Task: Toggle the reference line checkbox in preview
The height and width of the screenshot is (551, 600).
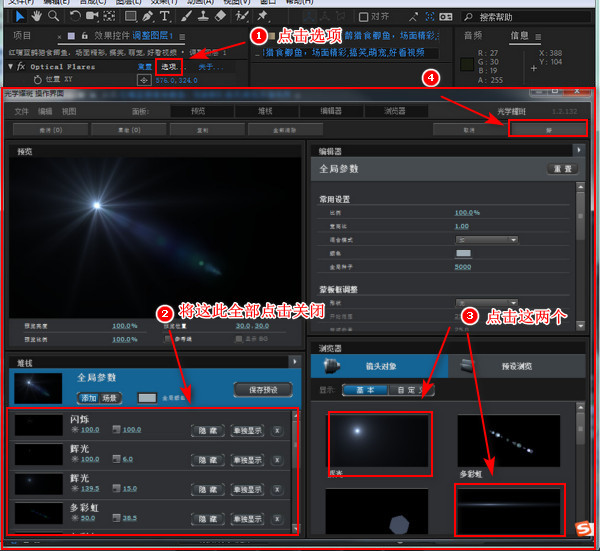Action: pyautogui.click(x=168, y=339)
